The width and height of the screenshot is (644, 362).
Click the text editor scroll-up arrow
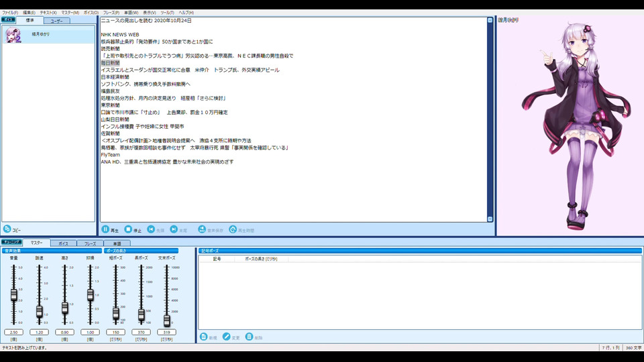tap(490, 20)
